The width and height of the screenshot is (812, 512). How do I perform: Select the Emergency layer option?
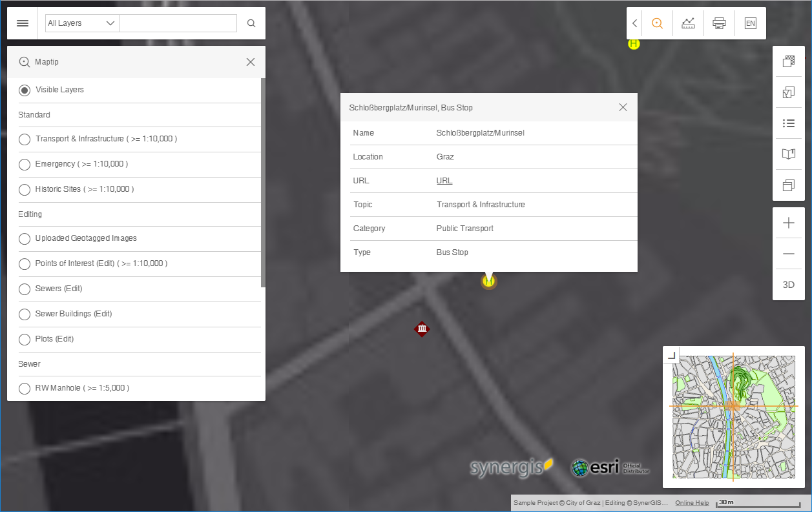point(25,165)
